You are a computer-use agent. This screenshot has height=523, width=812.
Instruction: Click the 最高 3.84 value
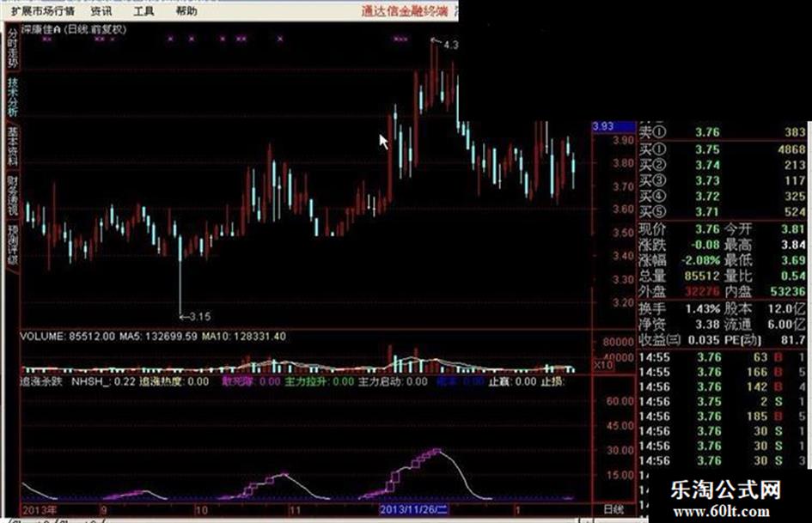(765, 245)
